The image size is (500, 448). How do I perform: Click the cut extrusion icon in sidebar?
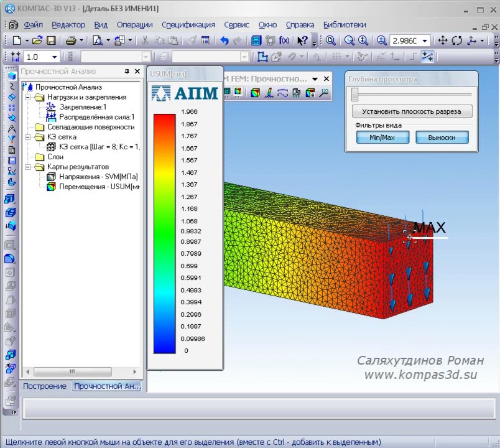click(10, 213)
